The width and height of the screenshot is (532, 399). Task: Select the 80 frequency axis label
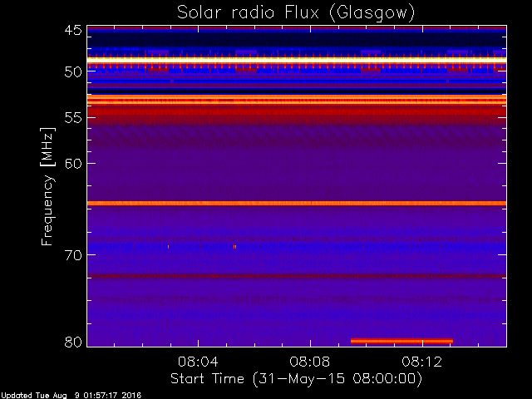pyautogui.click(x=73, y=342)
